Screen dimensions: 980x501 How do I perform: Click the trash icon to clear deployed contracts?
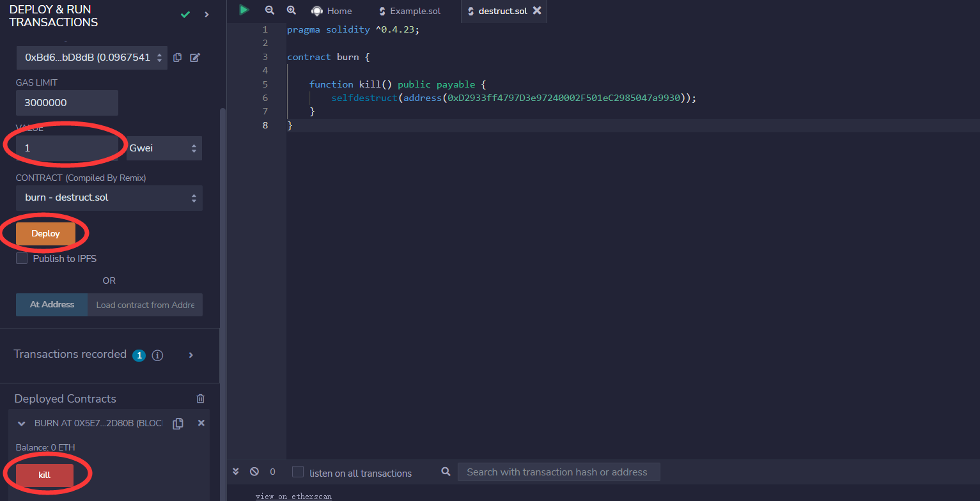201,399
